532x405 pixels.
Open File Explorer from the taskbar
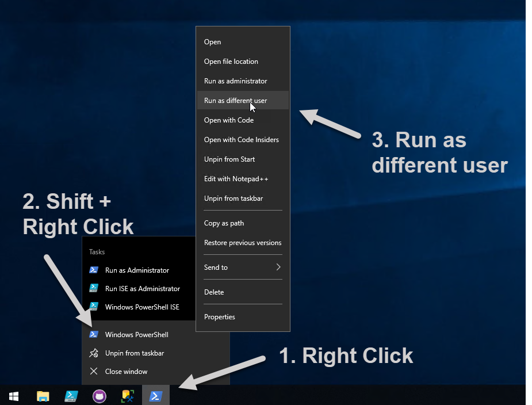coord(43,396)
